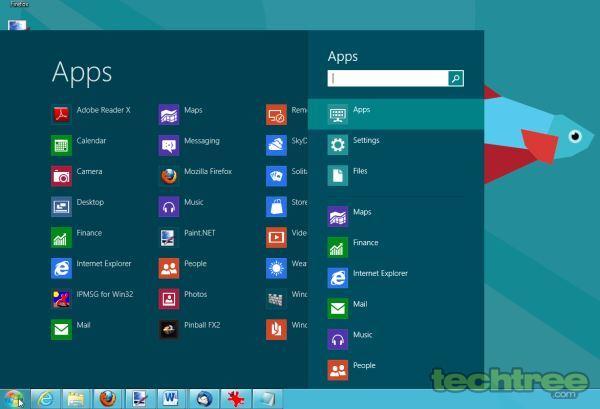Open the Store app icon
This screenshot has width=600, height=409.
(x=276, y=207)
